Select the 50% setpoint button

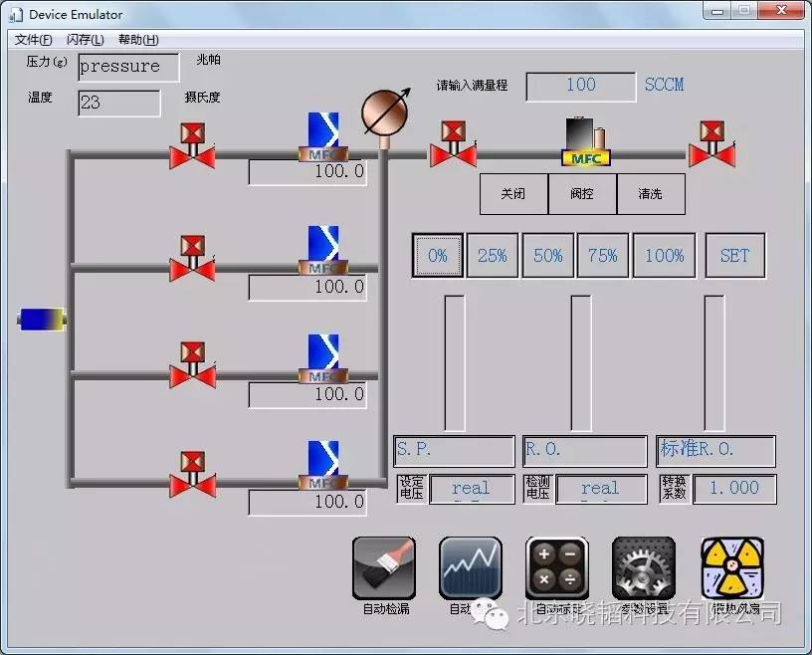(547, 256)
